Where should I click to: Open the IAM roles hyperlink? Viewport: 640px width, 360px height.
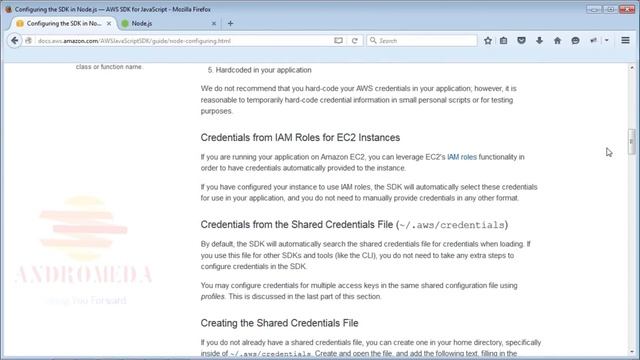tap(462, 157)
